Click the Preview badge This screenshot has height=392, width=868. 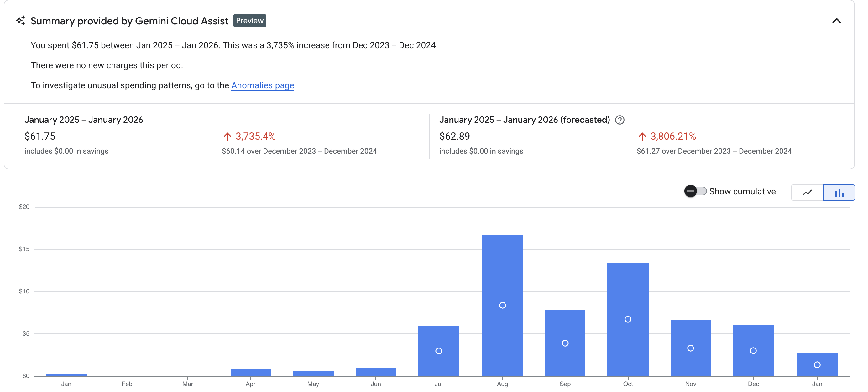tap(250, 21)
